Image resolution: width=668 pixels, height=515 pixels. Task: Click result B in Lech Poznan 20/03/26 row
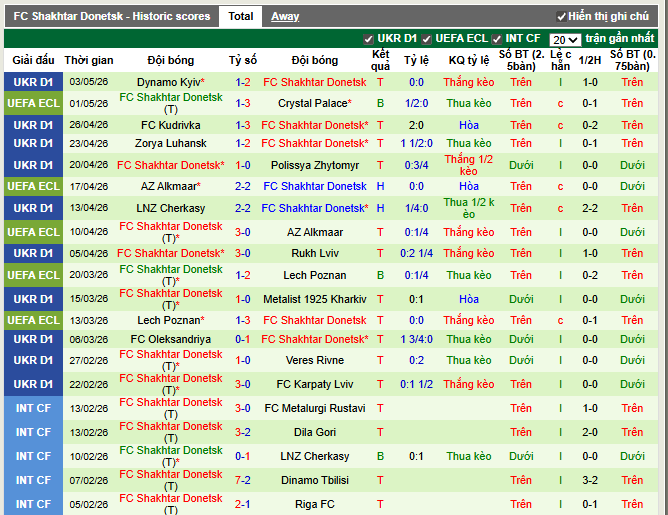pos(380,275)
